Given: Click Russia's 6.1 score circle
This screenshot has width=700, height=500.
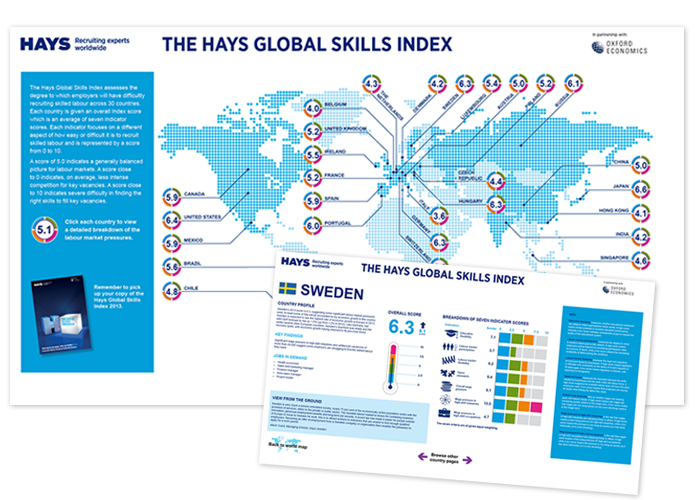Looking at the screenshot, I should click(x=574, y=84).
